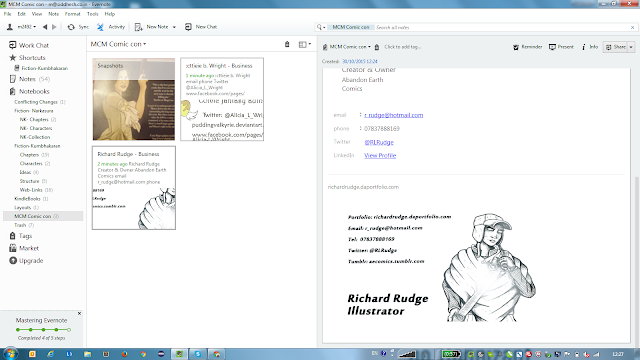This screenshot has height=360, width=640.
Task: Open the search options dropdown arrow
Action: pos(324,27)
